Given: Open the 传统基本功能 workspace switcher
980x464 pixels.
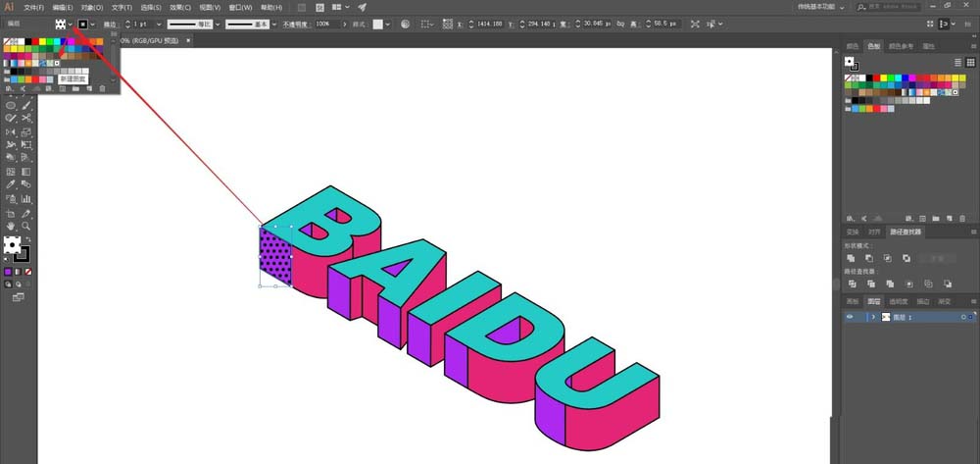Looking at the screenshot, I should (x=821, y=7).
